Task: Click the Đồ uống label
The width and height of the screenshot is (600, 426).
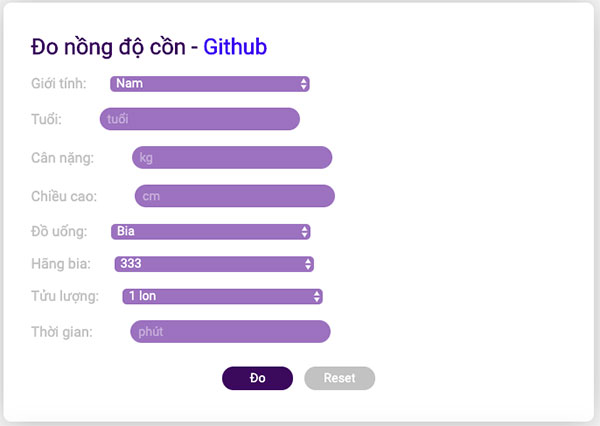Action: click(x=58, y=232)
